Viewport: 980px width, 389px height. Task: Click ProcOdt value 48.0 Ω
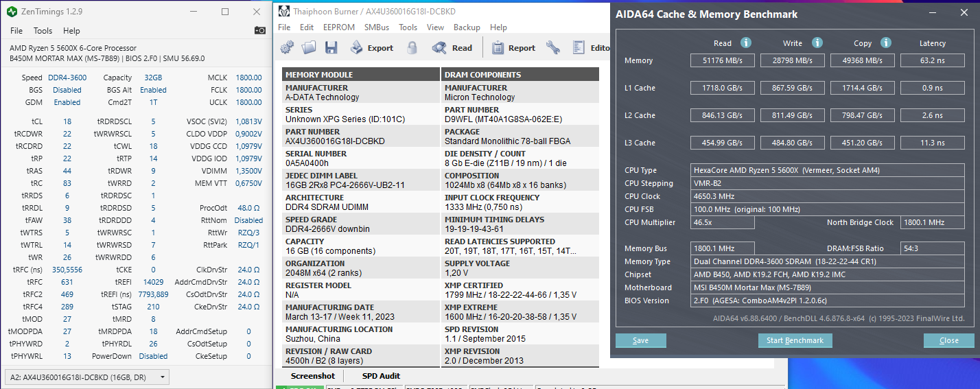click(248, 208)
